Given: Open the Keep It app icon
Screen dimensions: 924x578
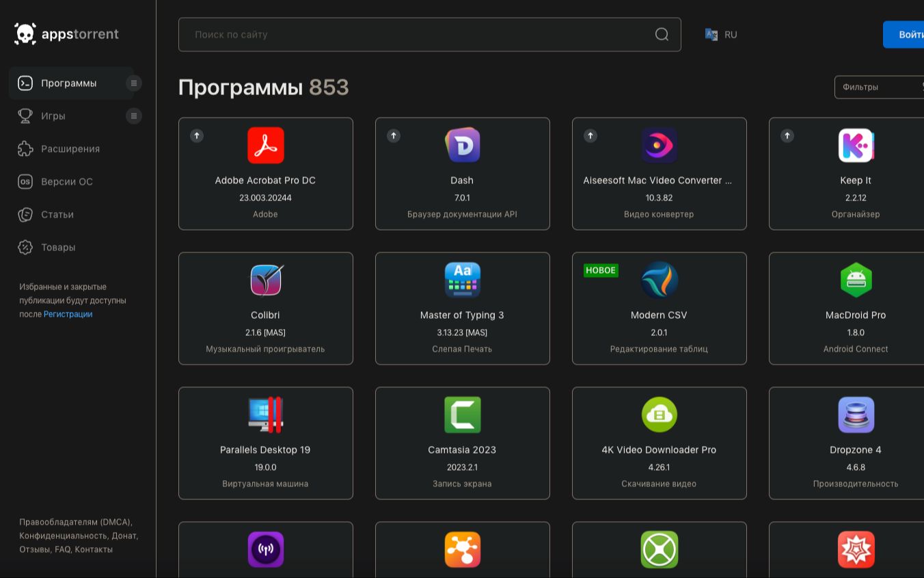Looking at the screenshot, I should (x=856, y=145).
